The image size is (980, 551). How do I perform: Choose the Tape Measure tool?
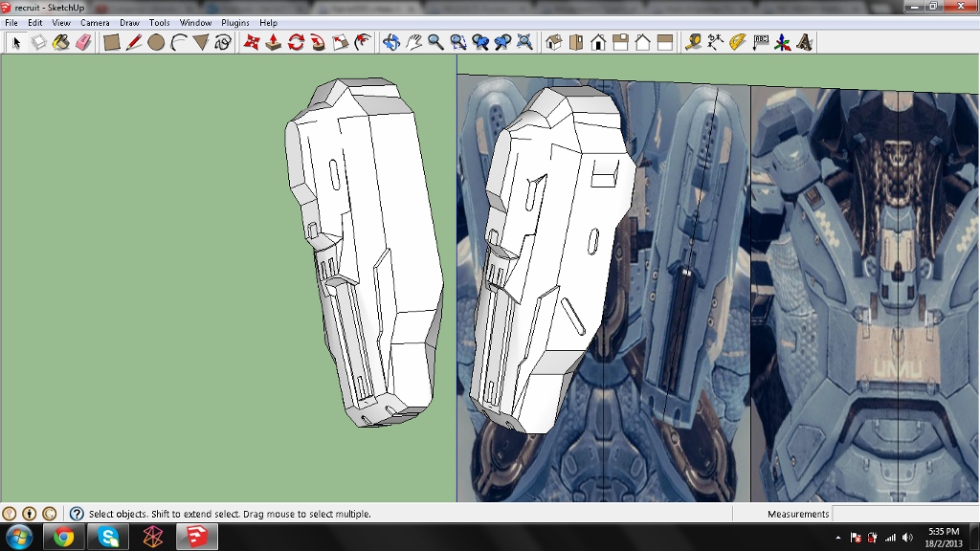click(693, 42)
